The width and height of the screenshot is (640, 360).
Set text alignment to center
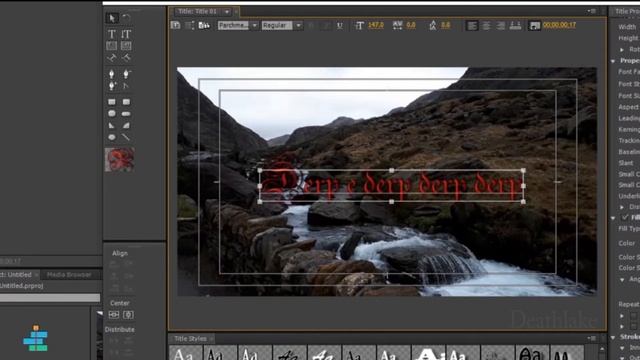pyautogui.click(x=487, y=25)
